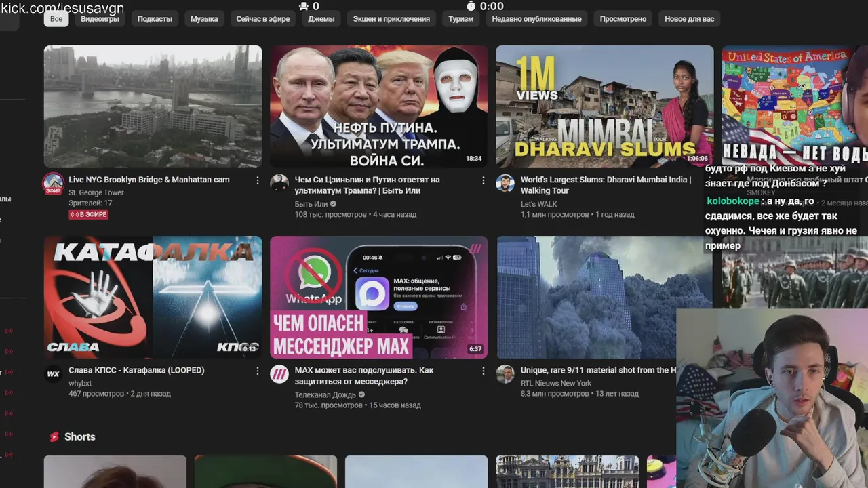
Task: Select the 'Видеоигры' filter chip
Action: pos(100,19)
